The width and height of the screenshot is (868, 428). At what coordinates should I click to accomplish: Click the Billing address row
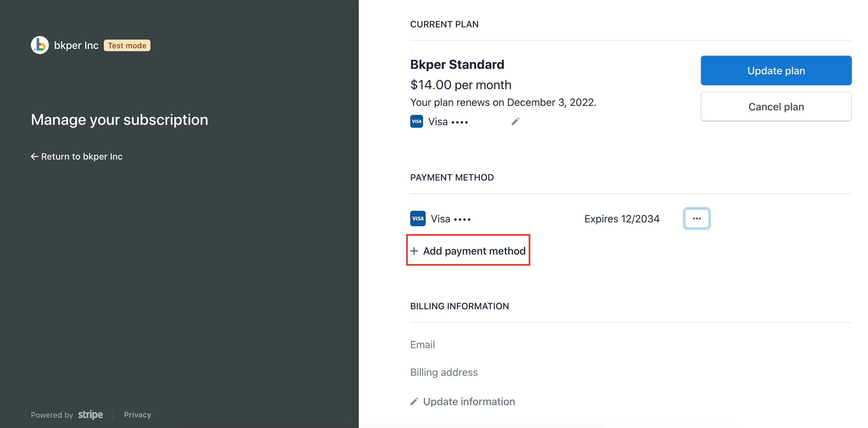click(x=444, y=372)
